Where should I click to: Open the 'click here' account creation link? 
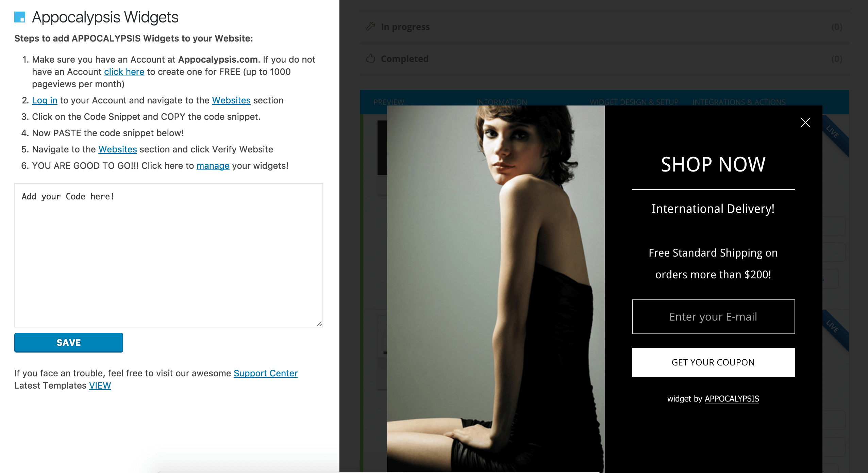(124, 72)
